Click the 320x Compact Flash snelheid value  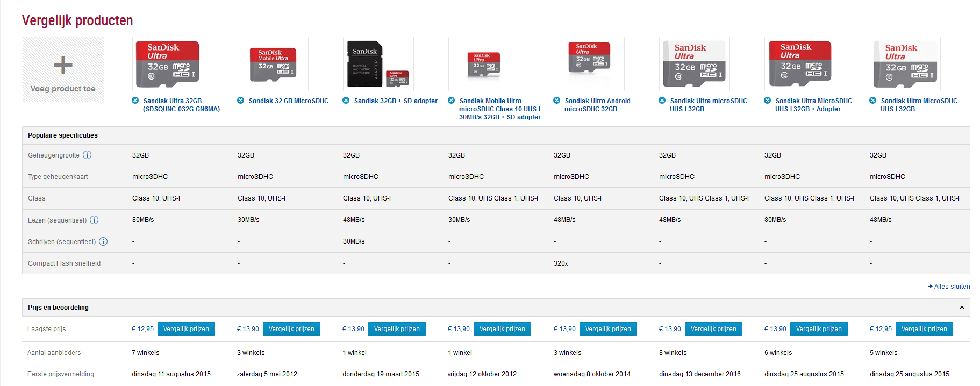561,263
